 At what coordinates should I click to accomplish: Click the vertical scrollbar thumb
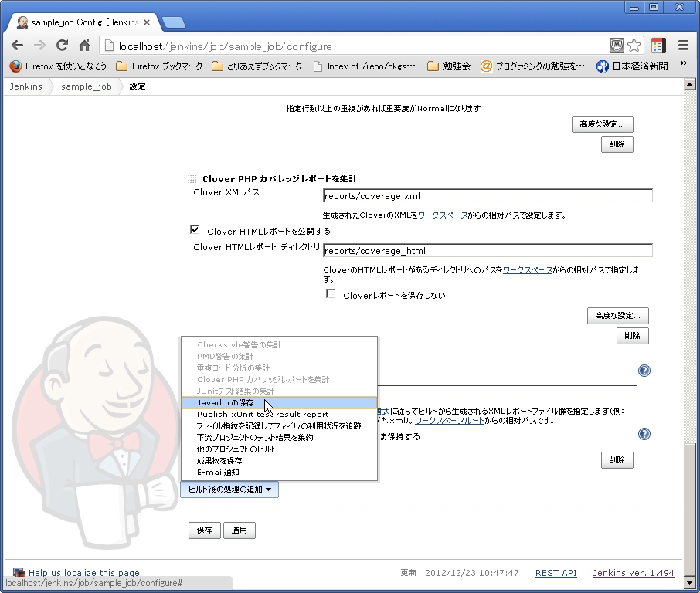point(689,510)
